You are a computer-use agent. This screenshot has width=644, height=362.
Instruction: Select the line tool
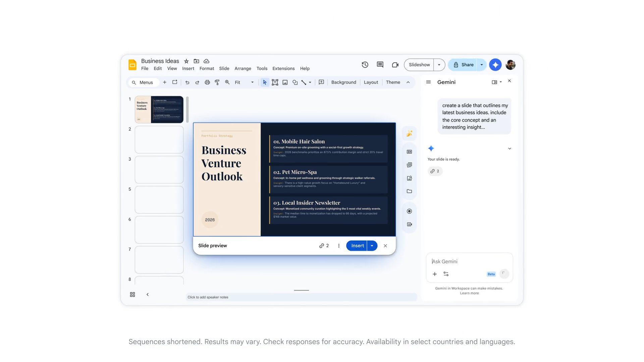pos(304,82)
